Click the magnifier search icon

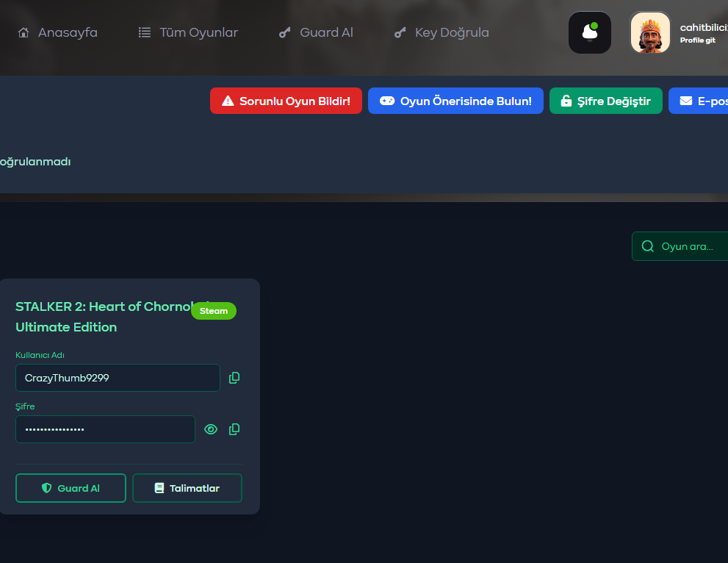point(648,246)
